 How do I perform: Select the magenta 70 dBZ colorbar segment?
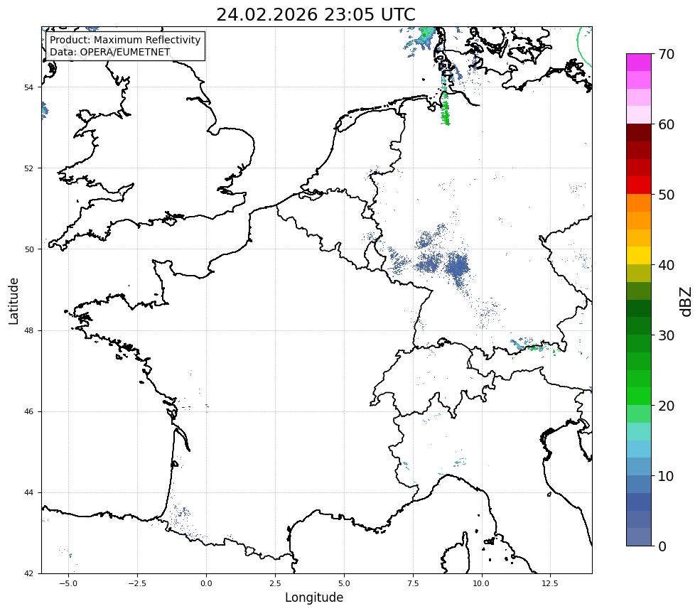638,63
